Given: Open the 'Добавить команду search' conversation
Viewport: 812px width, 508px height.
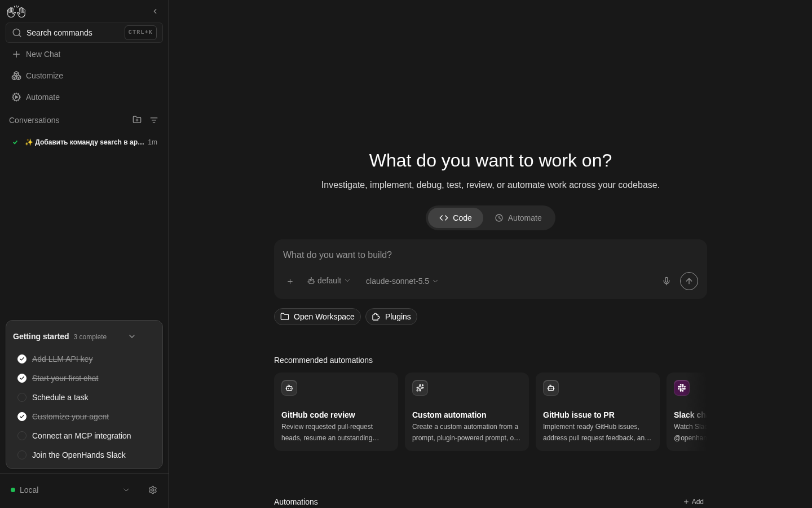Looking at the screenshot, I should point(84,142).
